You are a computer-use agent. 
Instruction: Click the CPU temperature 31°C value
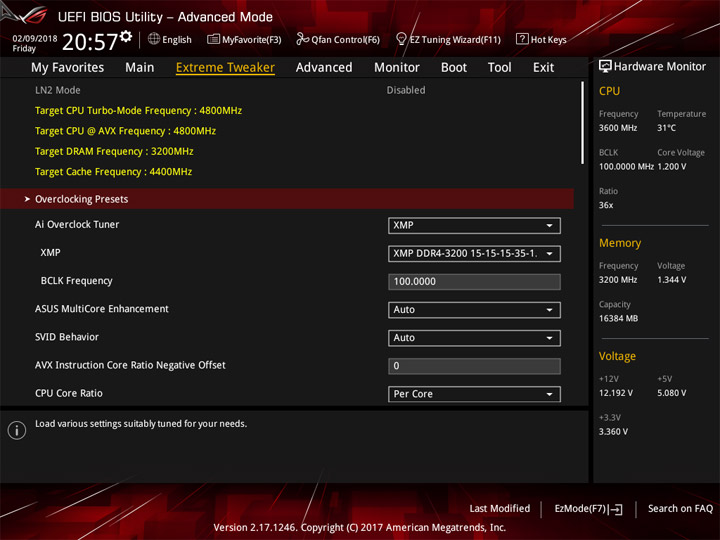[666, 128]
